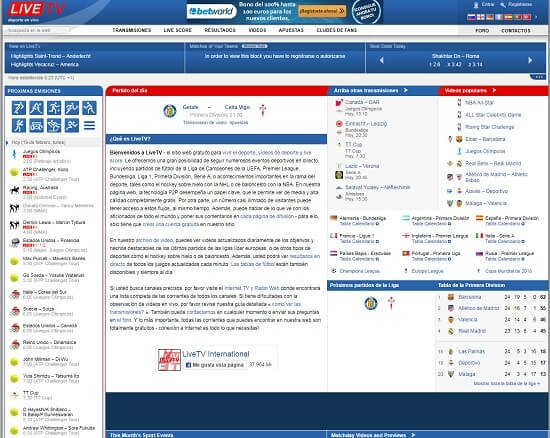Switch language with the German flag

(490, 17)
